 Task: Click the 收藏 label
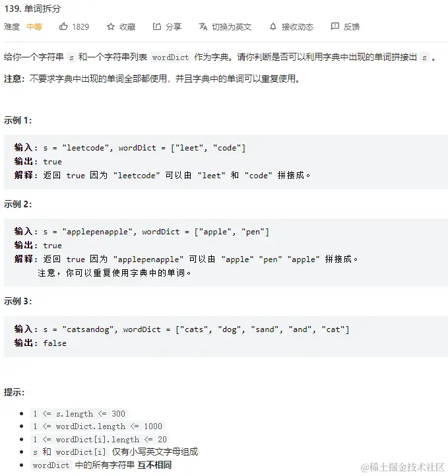127,27
